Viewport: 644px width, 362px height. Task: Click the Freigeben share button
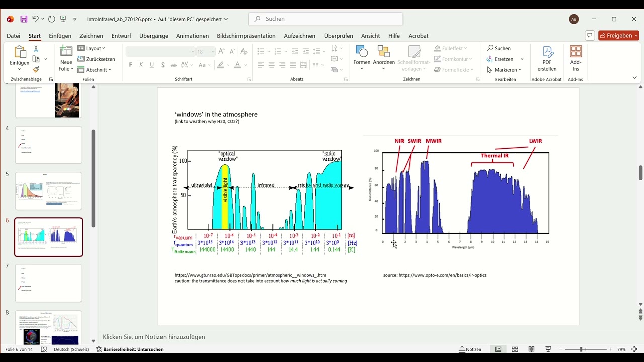point(619,36)
